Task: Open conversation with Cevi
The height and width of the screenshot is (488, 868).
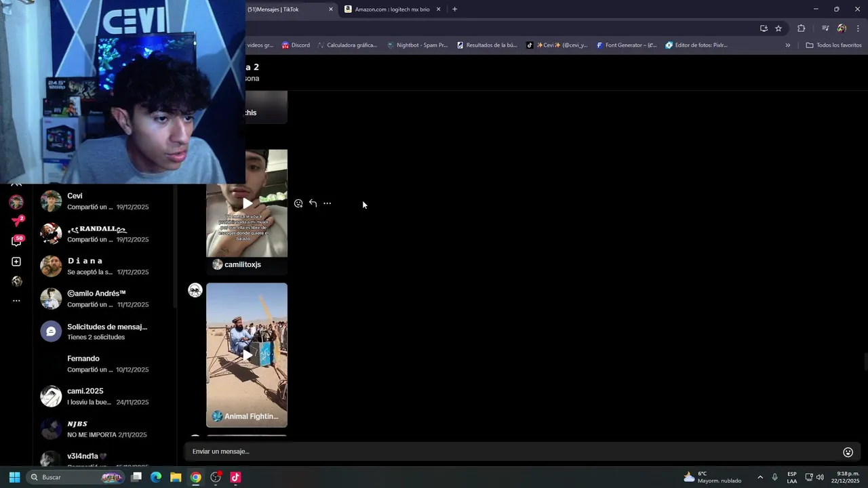Action: point(105,201)
